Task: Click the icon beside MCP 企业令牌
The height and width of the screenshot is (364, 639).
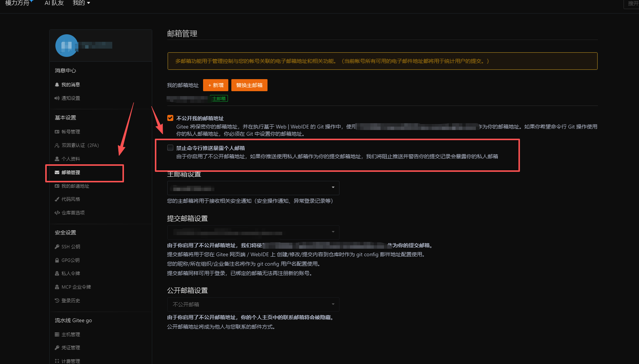Action: point(57,287)
